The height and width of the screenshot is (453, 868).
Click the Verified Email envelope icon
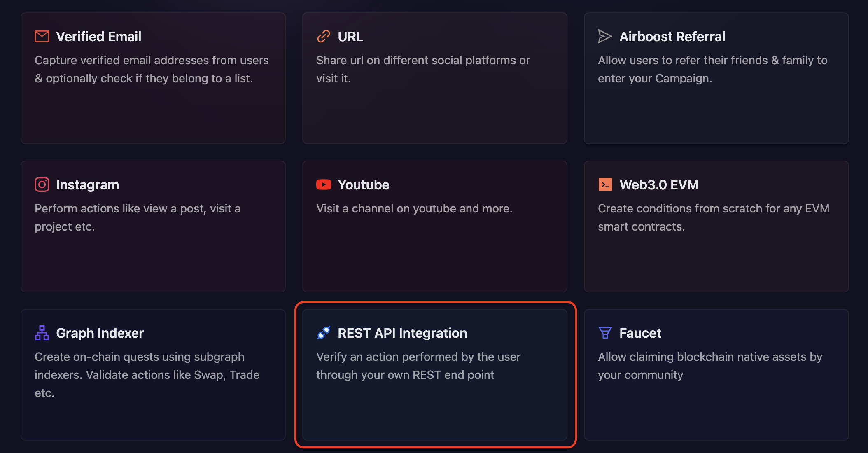[x=42, y=36]
